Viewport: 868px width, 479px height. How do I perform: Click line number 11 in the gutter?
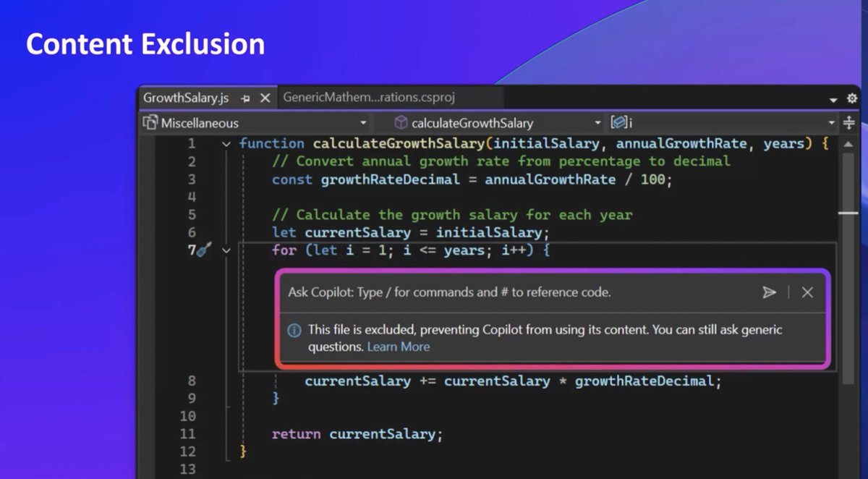[187, 434]
